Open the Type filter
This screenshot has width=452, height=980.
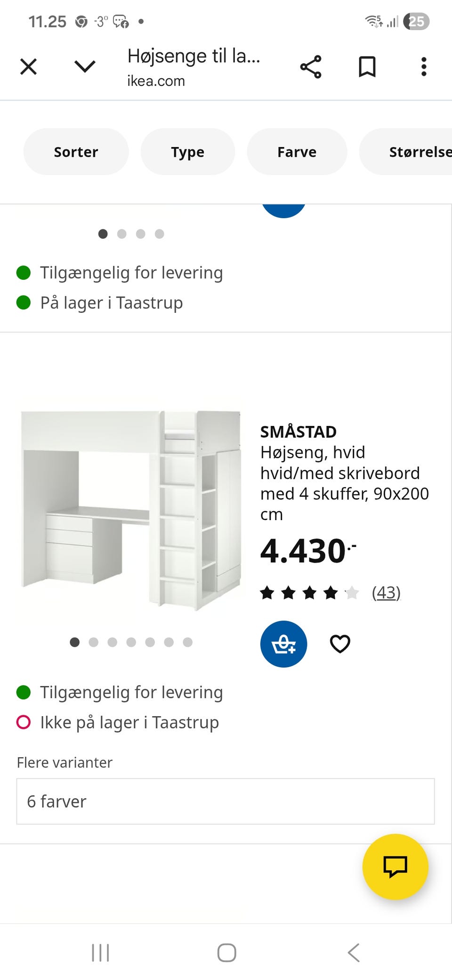tap(187, 152)
